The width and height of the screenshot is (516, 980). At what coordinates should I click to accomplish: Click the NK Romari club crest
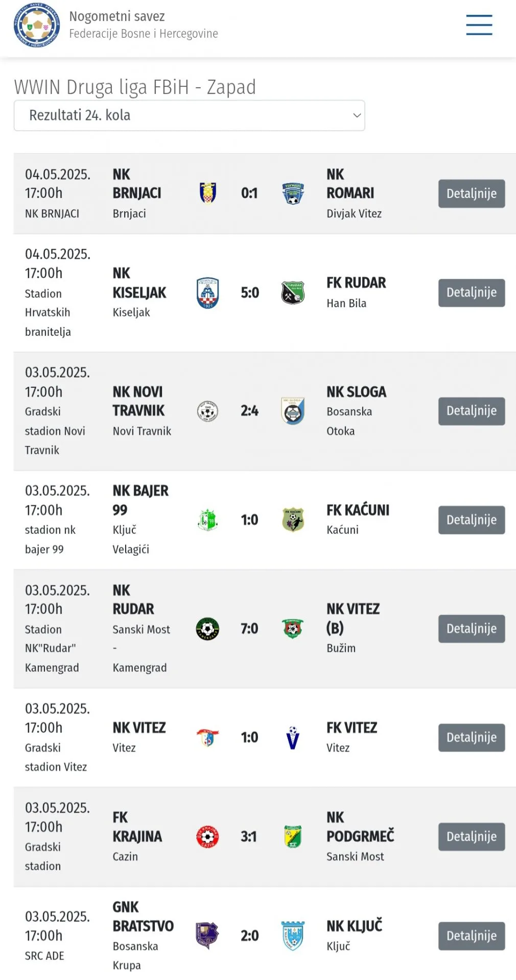293,193
